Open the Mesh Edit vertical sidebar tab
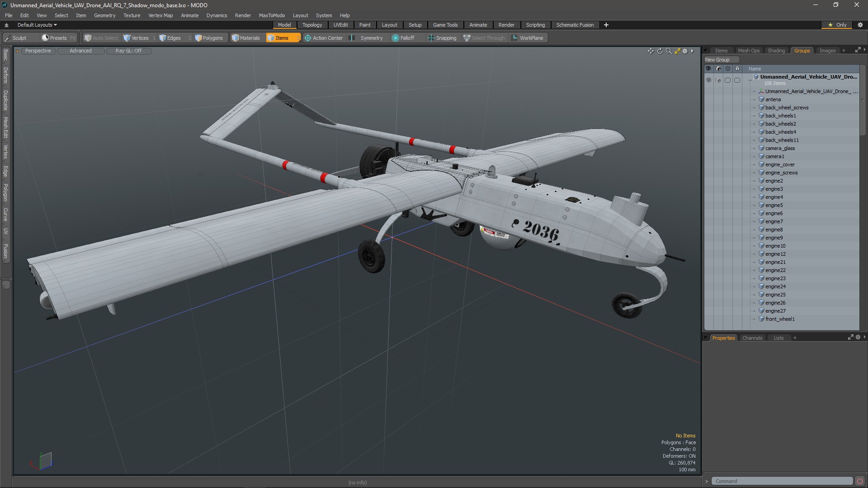 (5, 128)
